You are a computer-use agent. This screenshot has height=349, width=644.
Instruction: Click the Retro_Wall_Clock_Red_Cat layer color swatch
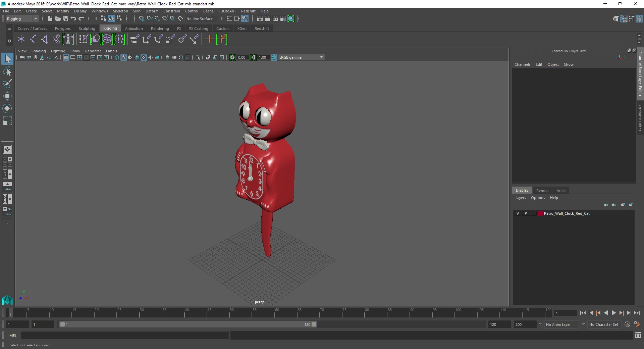point(540,213)
